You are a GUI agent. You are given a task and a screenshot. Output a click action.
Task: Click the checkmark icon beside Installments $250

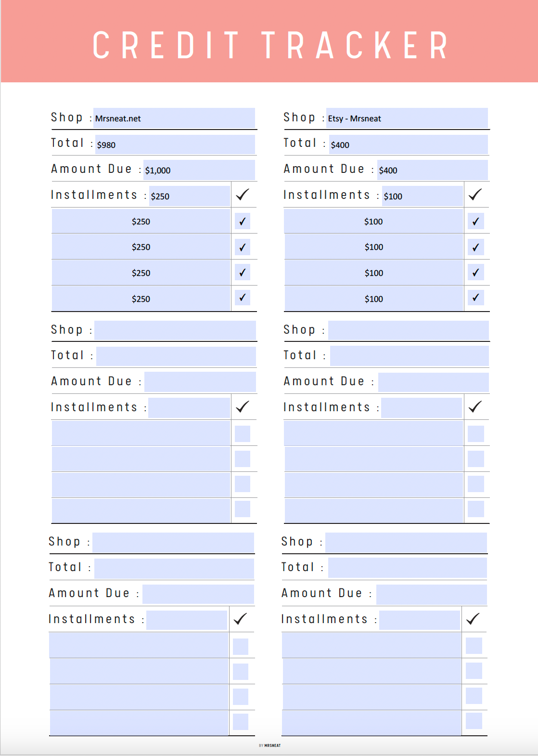click(243, 195)
